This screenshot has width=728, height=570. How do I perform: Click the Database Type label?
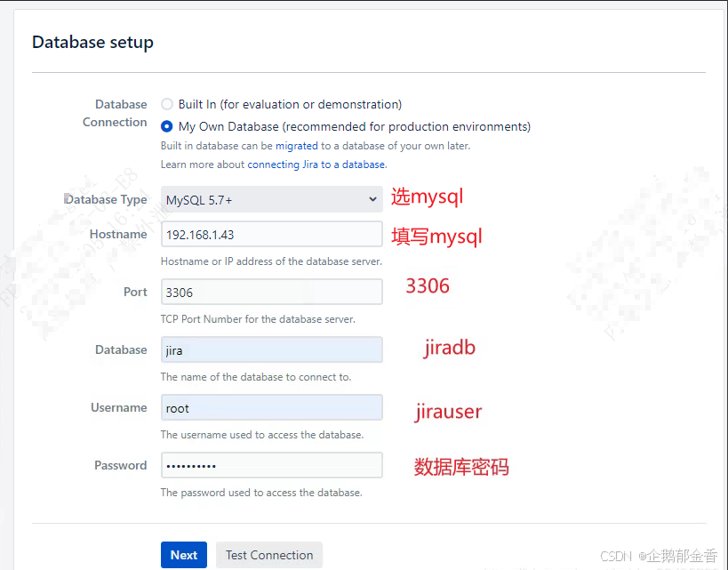pyautogui.click(x=106, y=199)
